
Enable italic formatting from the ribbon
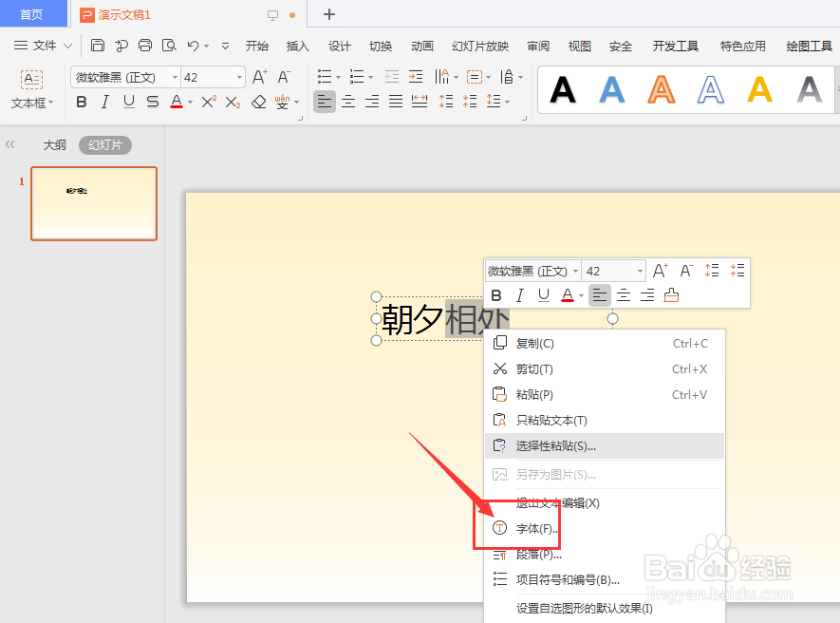click(x=104, y=103)
